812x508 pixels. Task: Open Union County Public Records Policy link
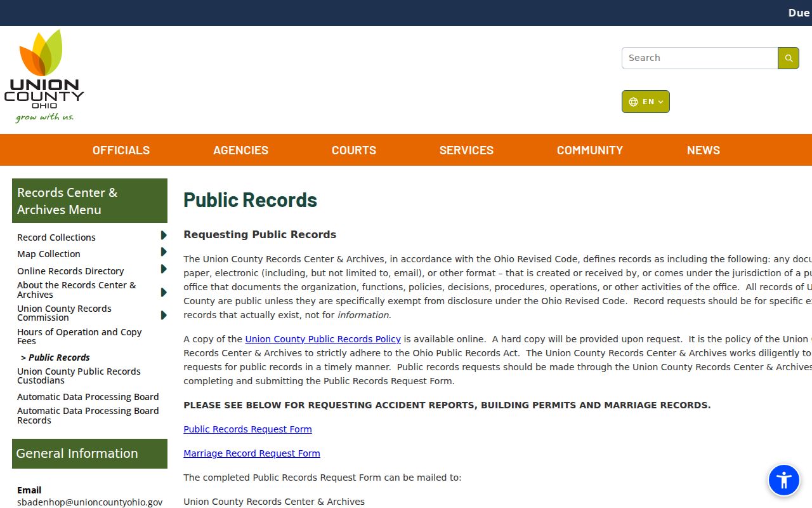click(323, 339)
